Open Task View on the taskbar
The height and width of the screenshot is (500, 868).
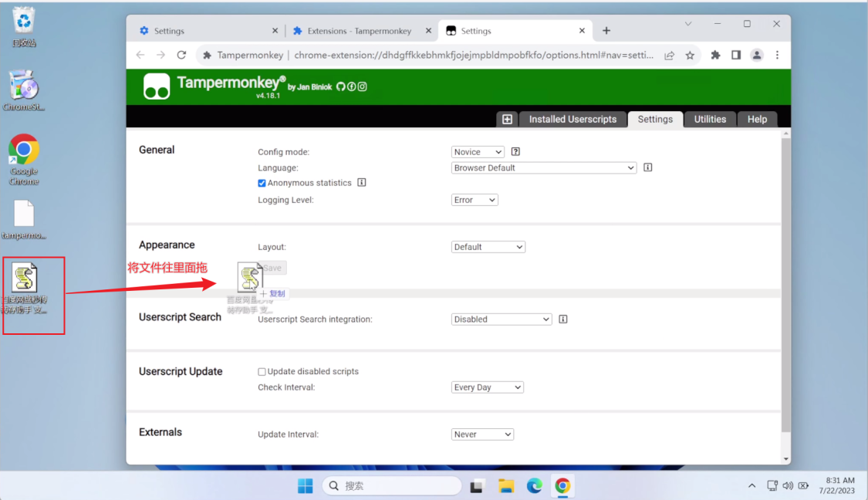477,485
